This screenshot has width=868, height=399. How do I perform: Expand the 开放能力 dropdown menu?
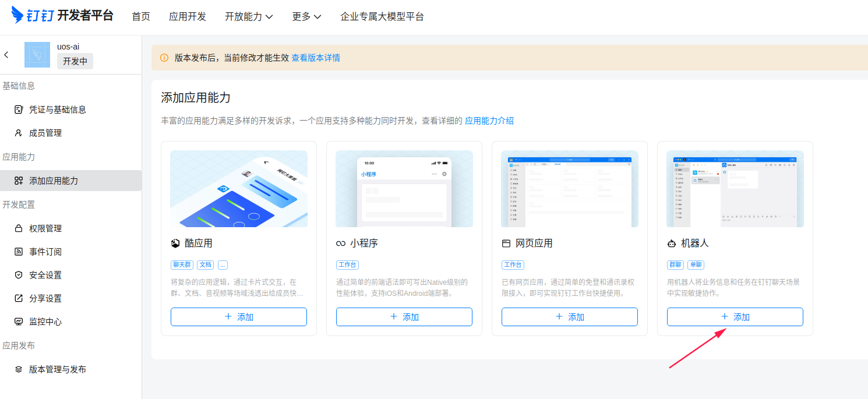coord(249,16)
